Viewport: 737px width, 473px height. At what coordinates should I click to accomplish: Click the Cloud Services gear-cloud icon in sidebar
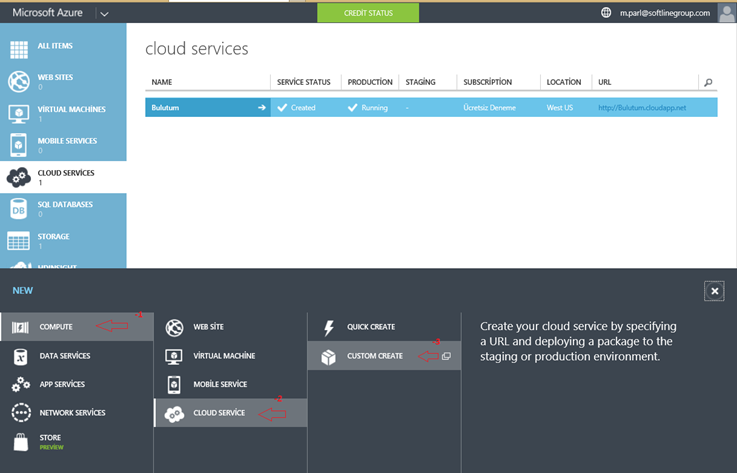pos(19,177)
